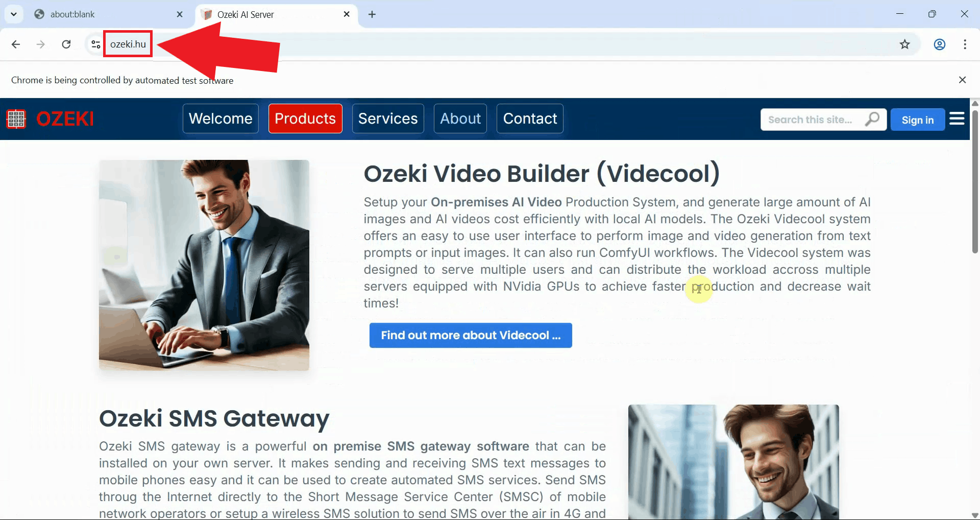Click Find out more about Videocool
The width and height of the screenshot is (980, 520).
point(470,335)
